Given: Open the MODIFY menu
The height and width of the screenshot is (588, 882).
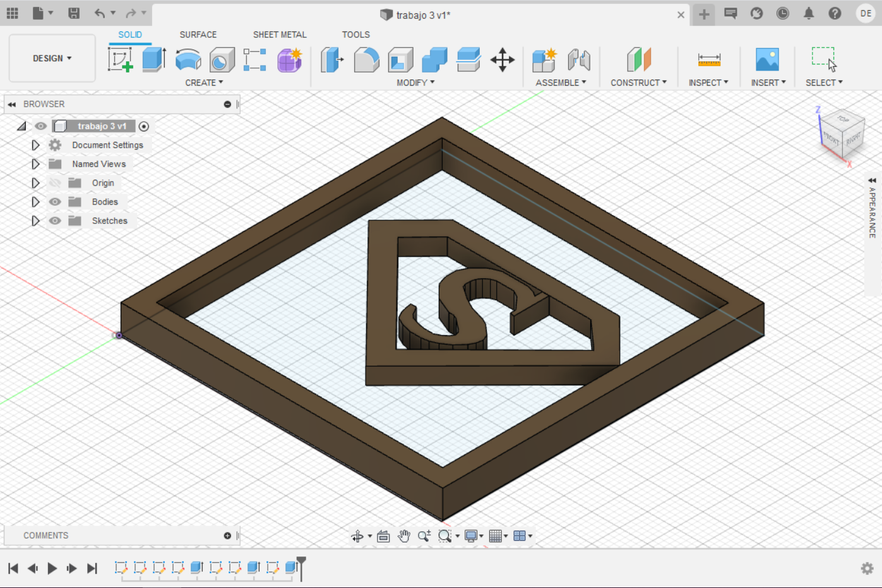Looking at the screenshot, I should click(x=415, y=83).
